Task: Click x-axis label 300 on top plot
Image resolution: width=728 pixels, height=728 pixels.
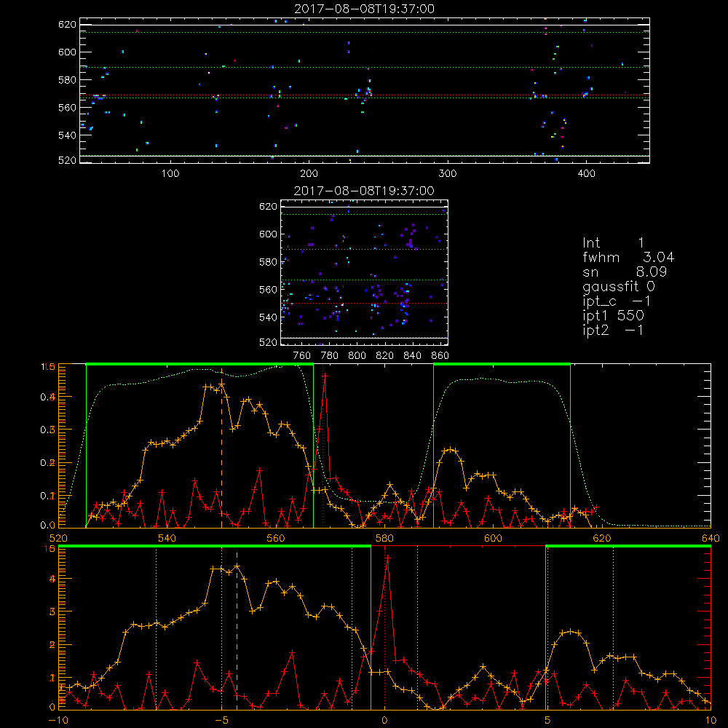Action: pyautogui.click(x=448, y=174)
